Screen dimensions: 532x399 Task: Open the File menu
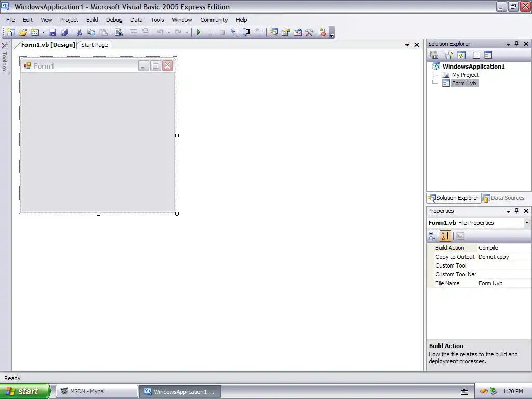point(10,20)
